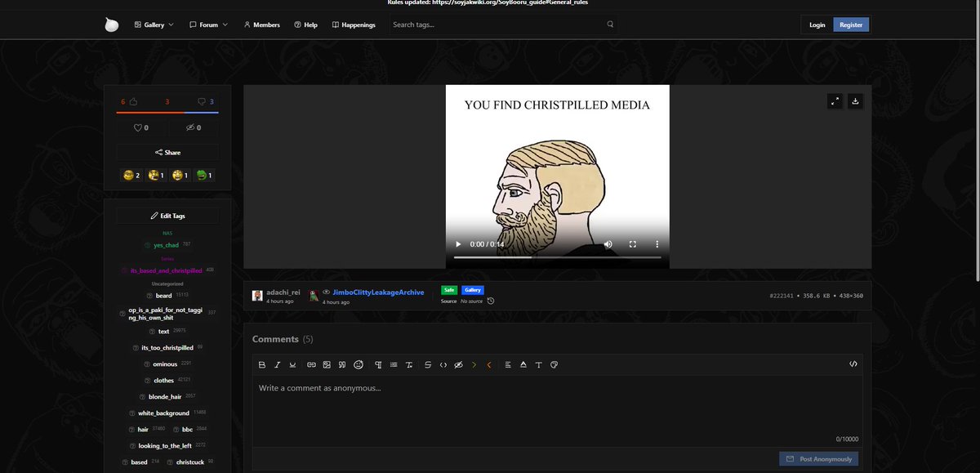Screen dimensions: 980x473
Task: Click the Login button
Action: click(x=817, y=25)
